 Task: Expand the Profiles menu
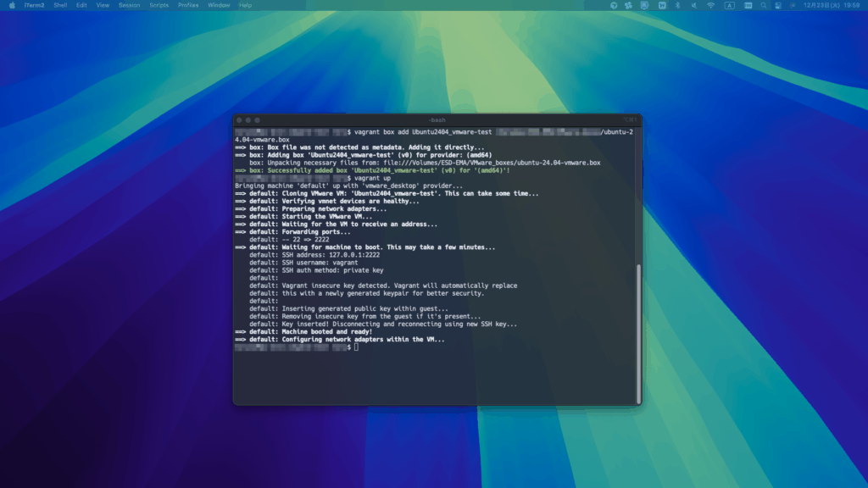tap(188, 5)
